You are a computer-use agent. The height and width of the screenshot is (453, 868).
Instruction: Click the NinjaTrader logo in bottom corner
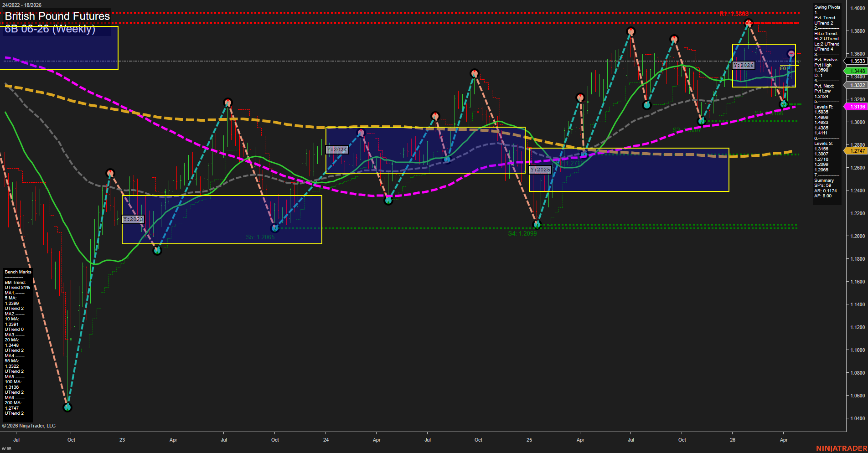click(841, 448)
